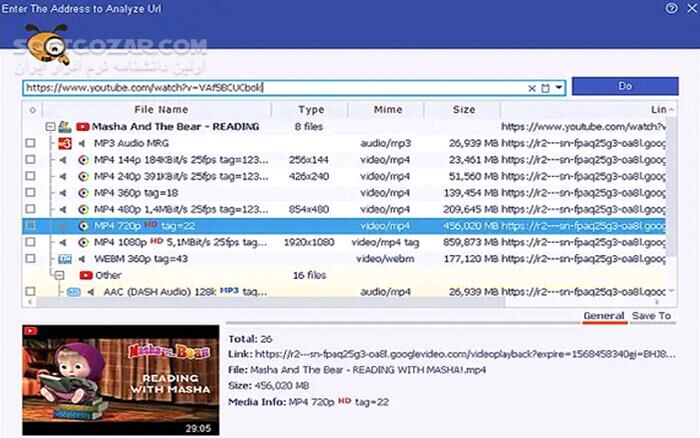Collapse the Other group node

coord(59,275)
